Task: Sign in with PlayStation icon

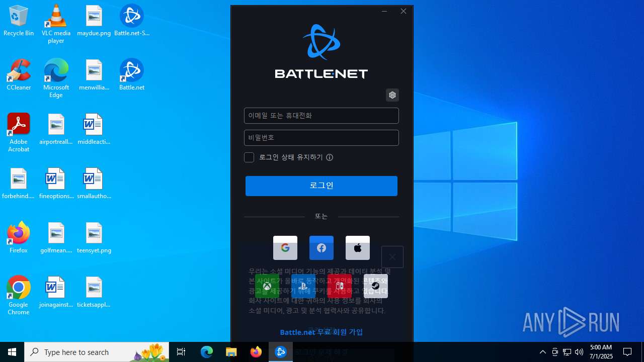Action: 303,286
